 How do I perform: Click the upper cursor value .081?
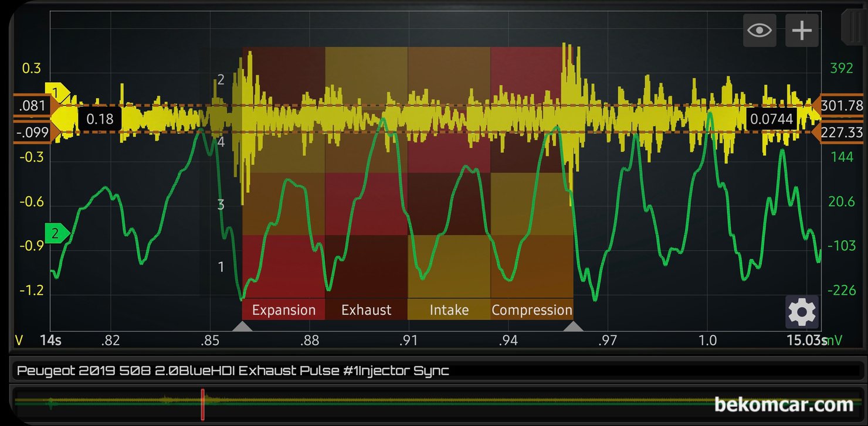point(33,106)
